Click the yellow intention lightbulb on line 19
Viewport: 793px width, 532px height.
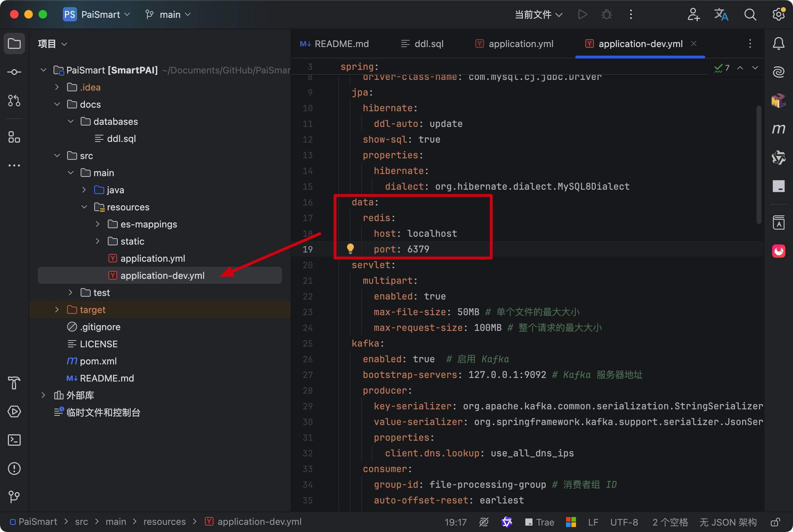pyautogui.click(x=350, y=248)
